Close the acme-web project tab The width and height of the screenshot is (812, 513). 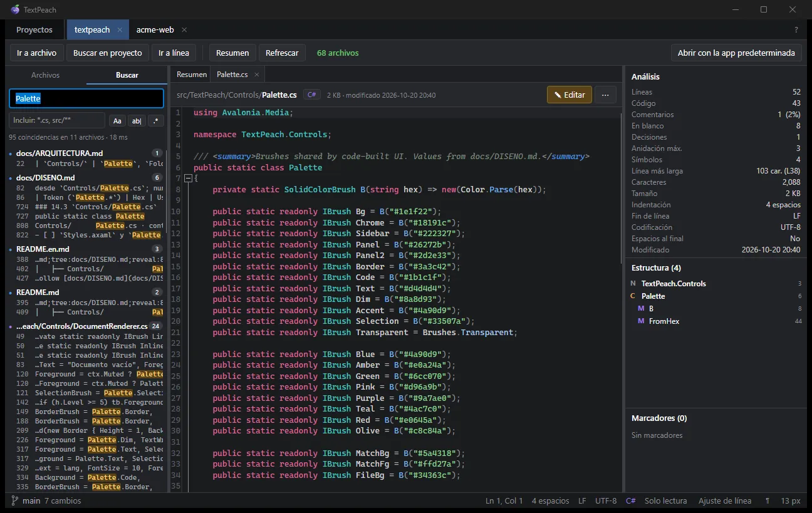(x=184, y=29)
